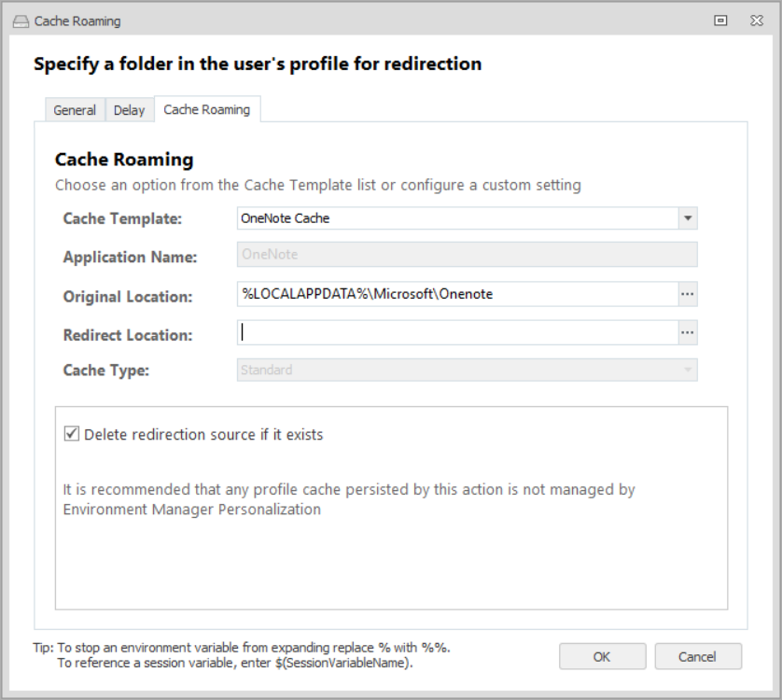Expand the Cache Type dropdown arrow

tap(688, 371)
